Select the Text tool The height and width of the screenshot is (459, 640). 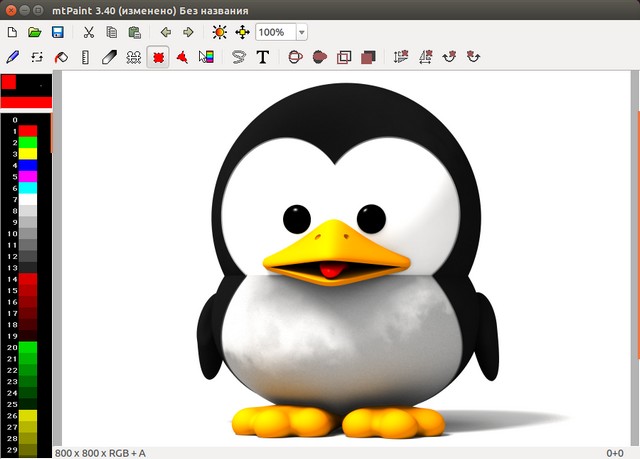pyautogui.click(x=263, y=57)
